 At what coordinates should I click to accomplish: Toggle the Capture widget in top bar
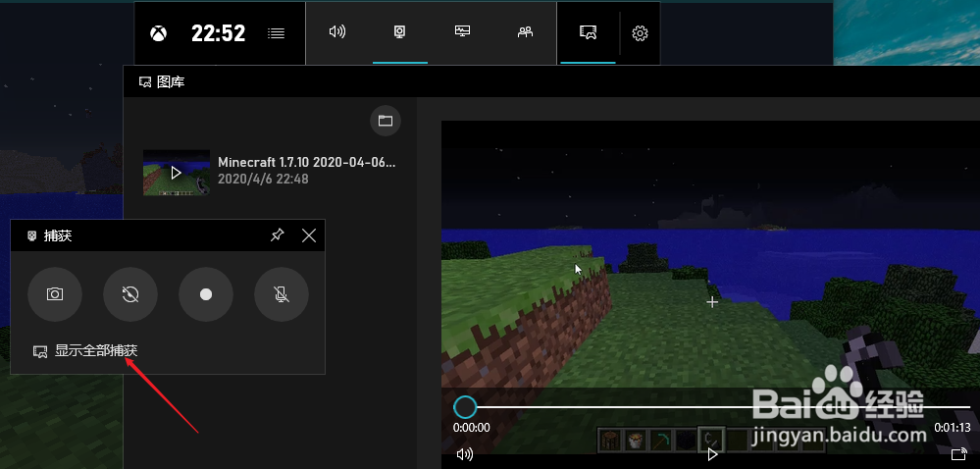[400, 32]
